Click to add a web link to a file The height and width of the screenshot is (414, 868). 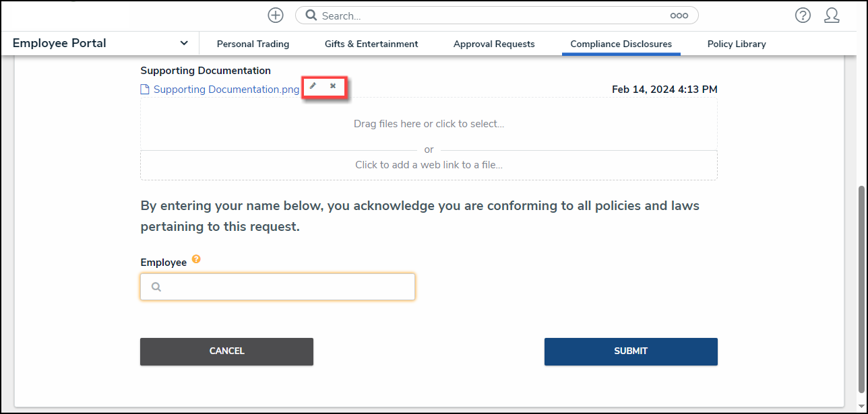pyautogui.click(x=429, y=165)
